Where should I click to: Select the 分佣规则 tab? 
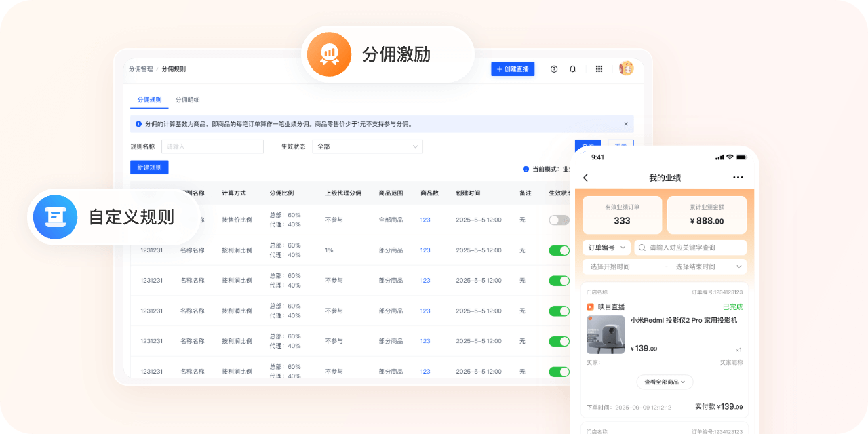tap(149, 100)
